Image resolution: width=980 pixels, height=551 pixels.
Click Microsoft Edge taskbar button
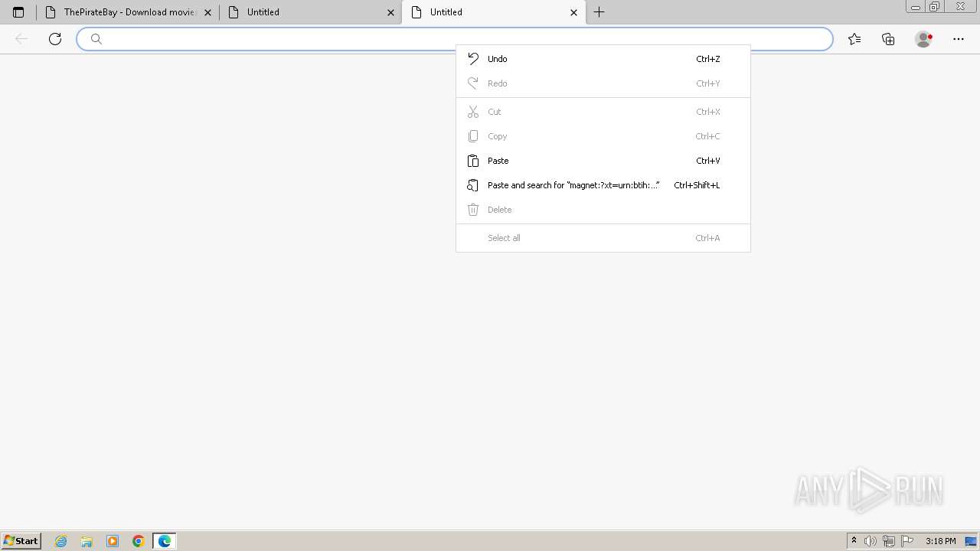(165, 541)
